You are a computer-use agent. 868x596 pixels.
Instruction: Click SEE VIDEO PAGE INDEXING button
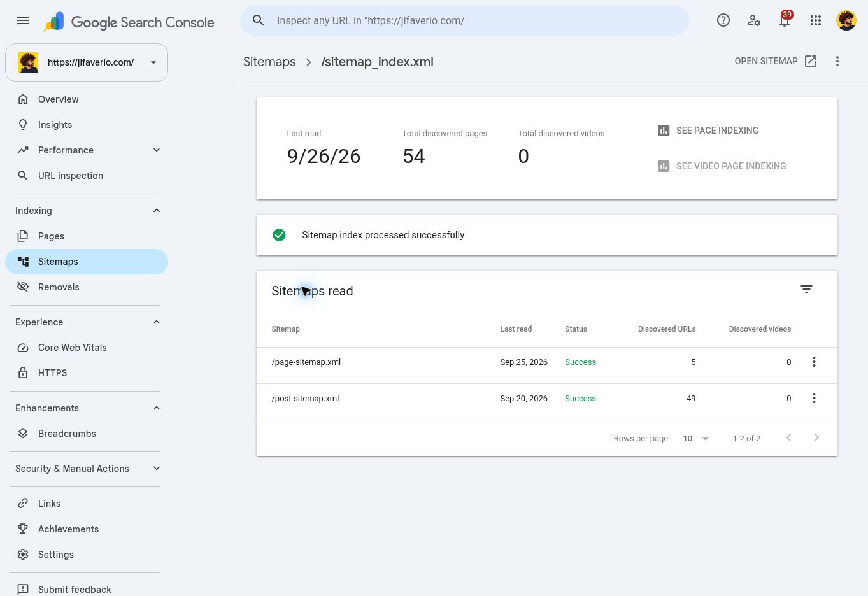click(x=722, y=166)
